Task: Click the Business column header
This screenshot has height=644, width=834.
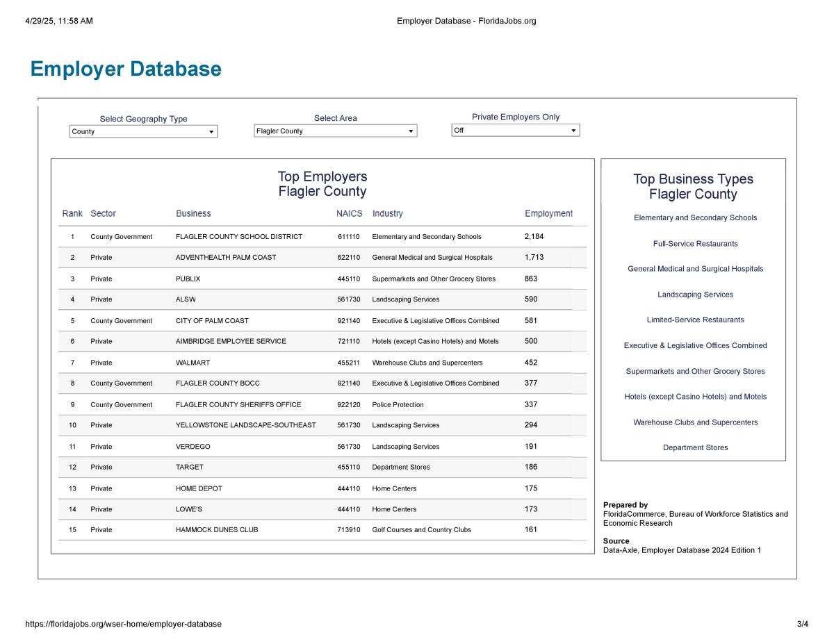Action: coord(193,213)
